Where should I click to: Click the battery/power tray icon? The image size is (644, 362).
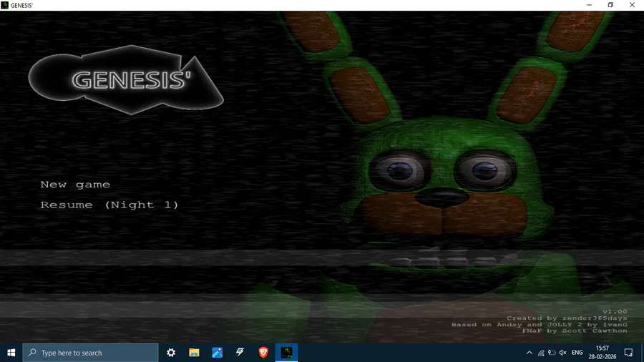[x=552, y=353]
